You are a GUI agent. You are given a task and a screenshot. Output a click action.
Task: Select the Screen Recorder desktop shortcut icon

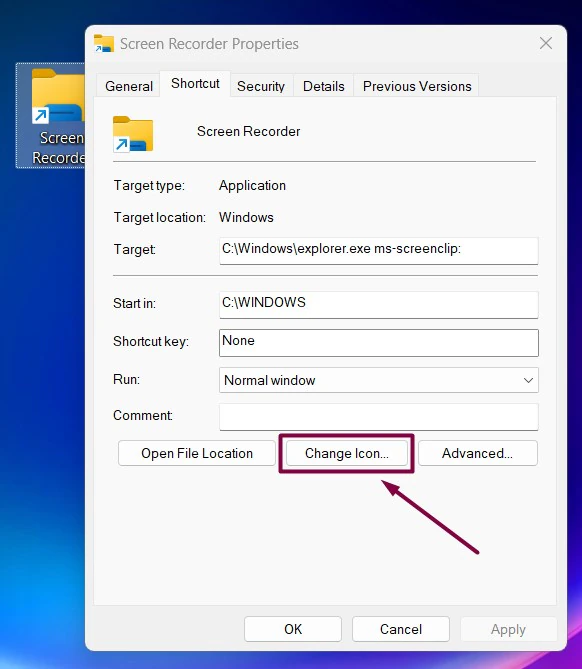tap(50, 115)
